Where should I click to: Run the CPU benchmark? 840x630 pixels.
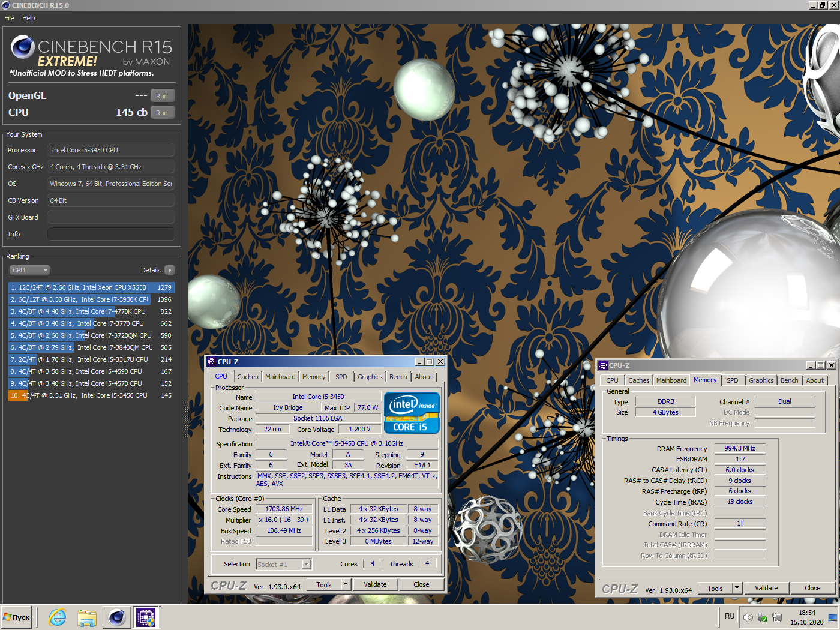tap(162, 113)
